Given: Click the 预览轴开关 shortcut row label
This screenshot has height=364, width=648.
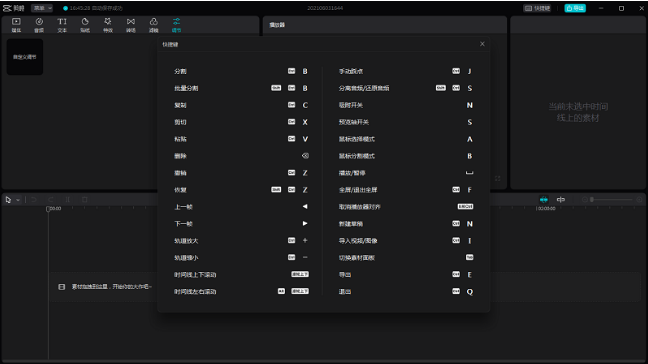Looking at the screenshot, I should coord(354,122).
